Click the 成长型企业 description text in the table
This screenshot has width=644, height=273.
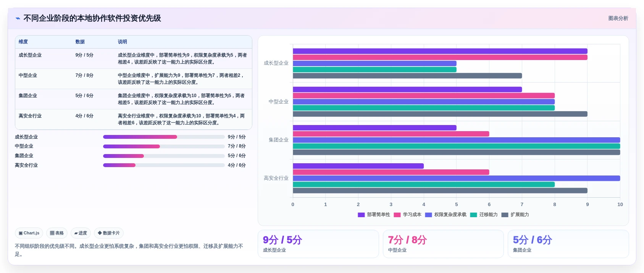click(x=182, y=58)
